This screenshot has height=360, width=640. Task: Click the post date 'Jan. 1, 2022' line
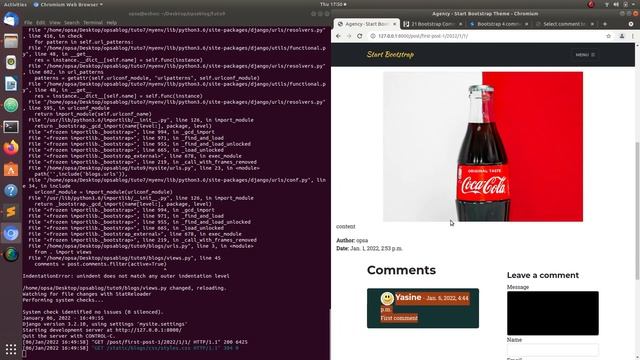coord(369,248)
